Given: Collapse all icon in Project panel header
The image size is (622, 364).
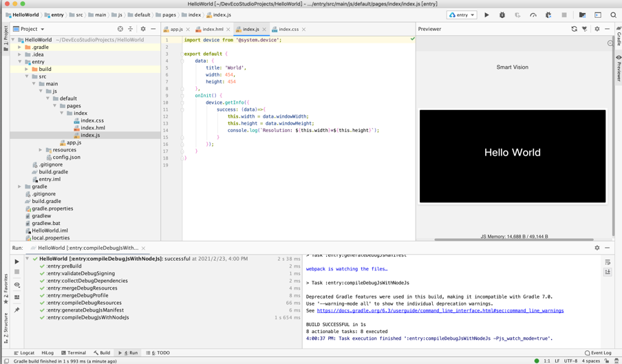Looking at the screenshot, I should point(130,29).
